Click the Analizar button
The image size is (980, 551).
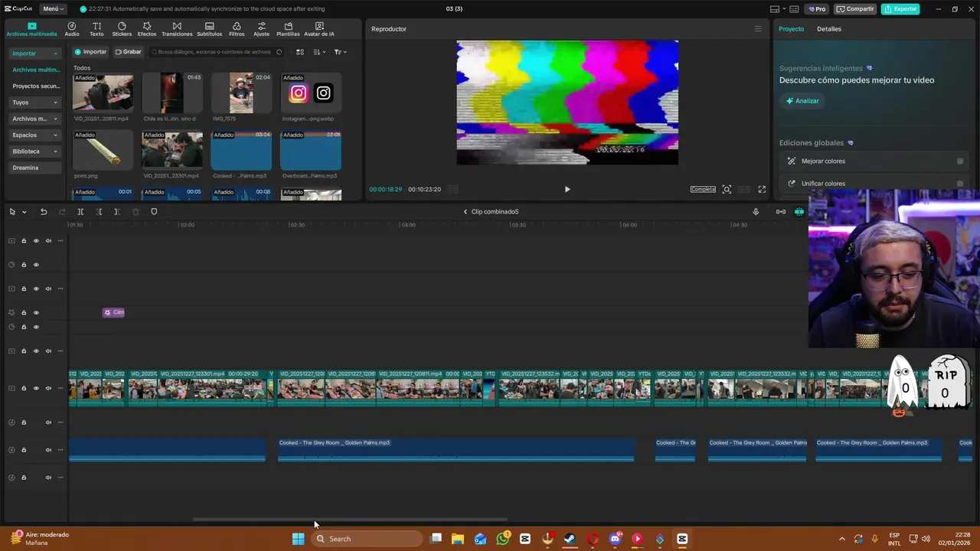coord(802,101)
